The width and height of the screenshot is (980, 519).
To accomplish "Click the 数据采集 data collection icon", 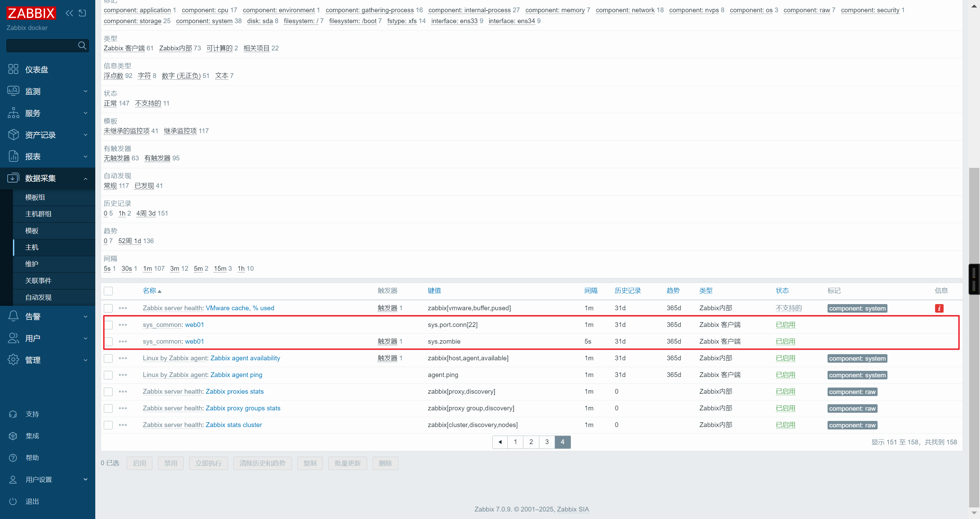I will pyautogui.click(x=13, y=178).
